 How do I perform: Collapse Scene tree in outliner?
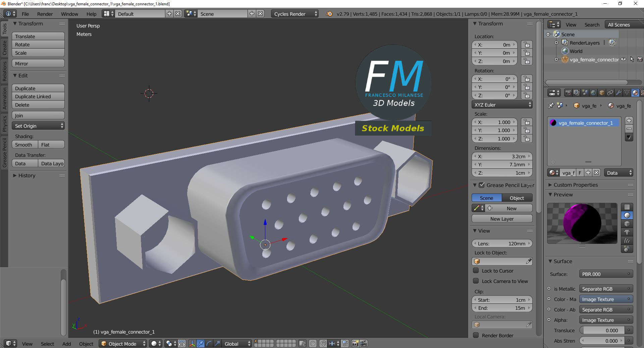[x=548, y=34]
